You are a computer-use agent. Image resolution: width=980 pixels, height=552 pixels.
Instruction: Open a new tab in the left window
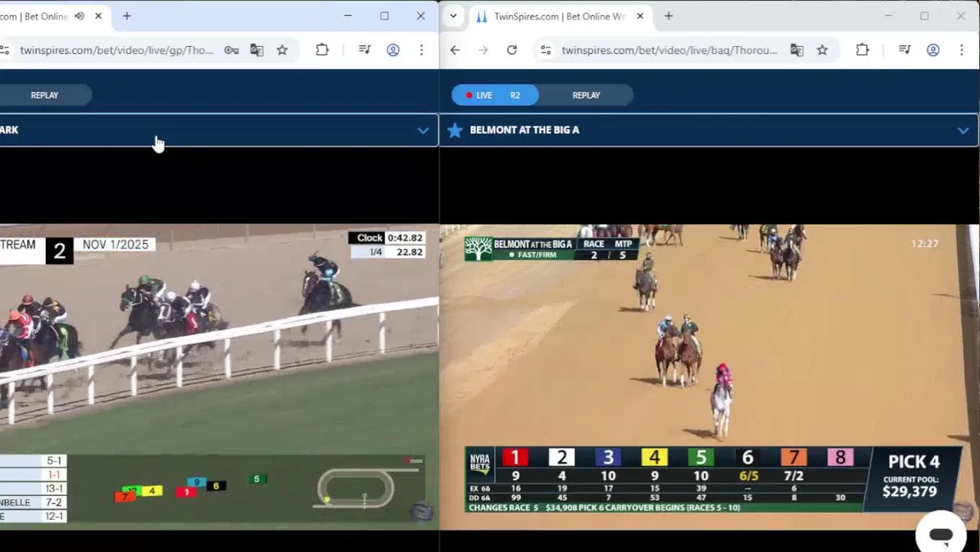coord(127,16)
